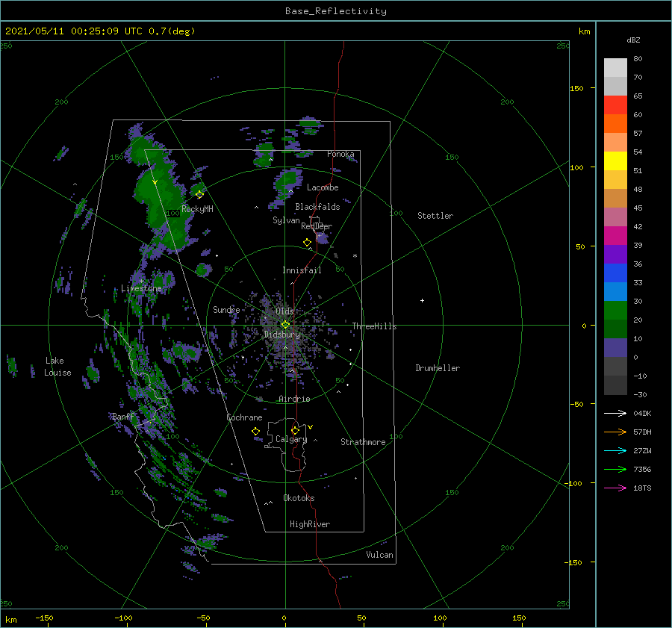The width and height of the screenshot is (672, 628).
Task: Click the Okotoks town label
Action: click(299, 497)
